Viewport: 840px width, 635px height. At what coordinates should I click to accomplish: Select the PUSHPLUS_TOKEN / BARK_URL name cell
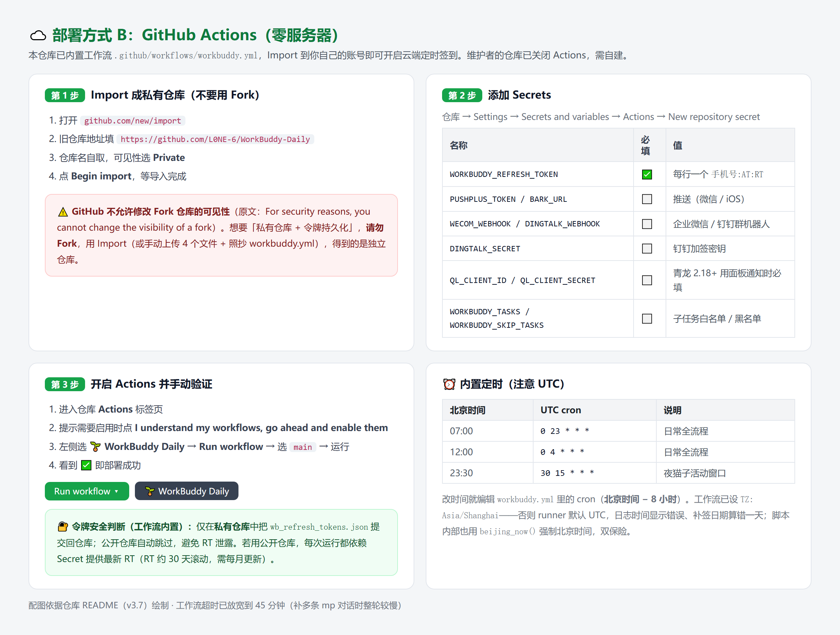[538, 199]
